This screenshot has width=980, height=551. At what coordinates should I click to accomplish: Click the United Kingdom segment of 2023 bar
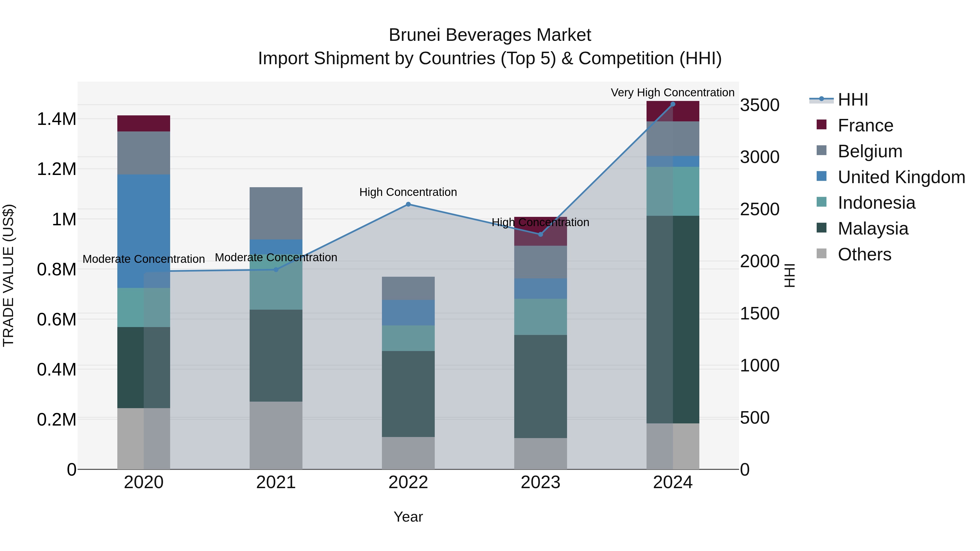point(541,289)
